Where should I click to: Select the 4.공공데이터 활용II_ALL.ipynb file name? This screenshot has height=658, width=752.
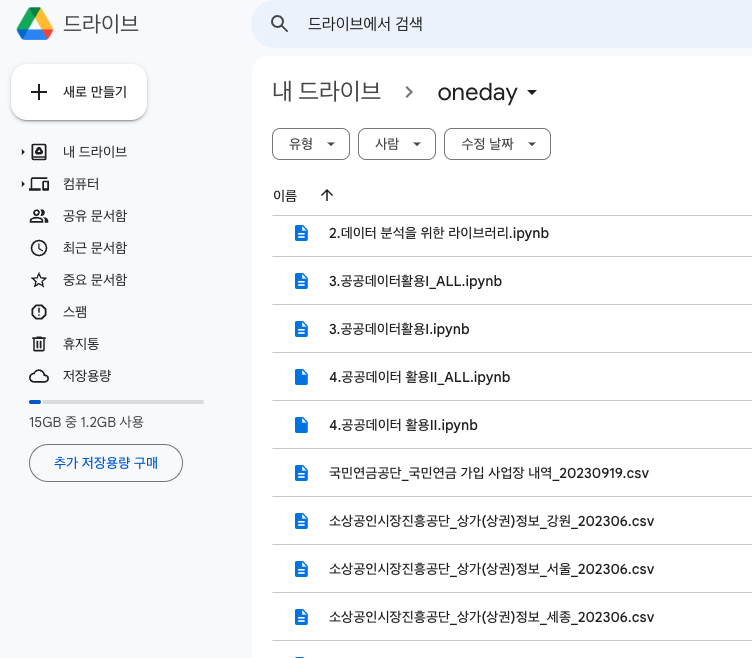tap(420, 377)
